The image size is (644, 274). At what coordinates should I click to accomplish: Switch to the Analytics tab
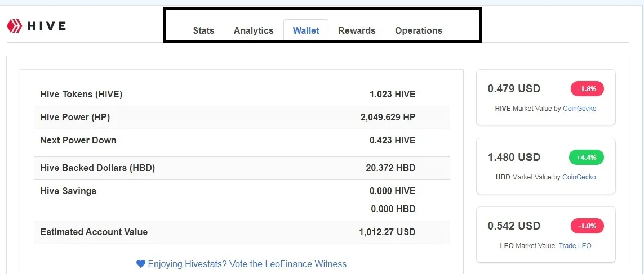pos(254,30)
